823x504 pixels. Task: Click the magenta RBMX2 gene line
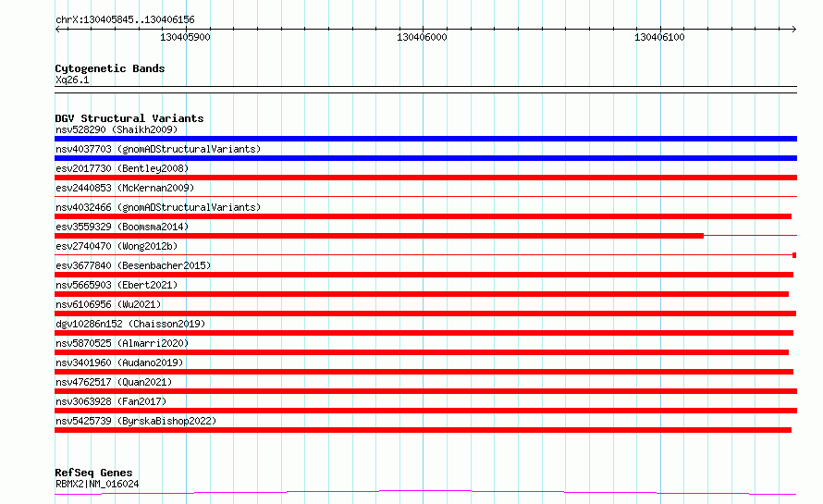point(425,492)
